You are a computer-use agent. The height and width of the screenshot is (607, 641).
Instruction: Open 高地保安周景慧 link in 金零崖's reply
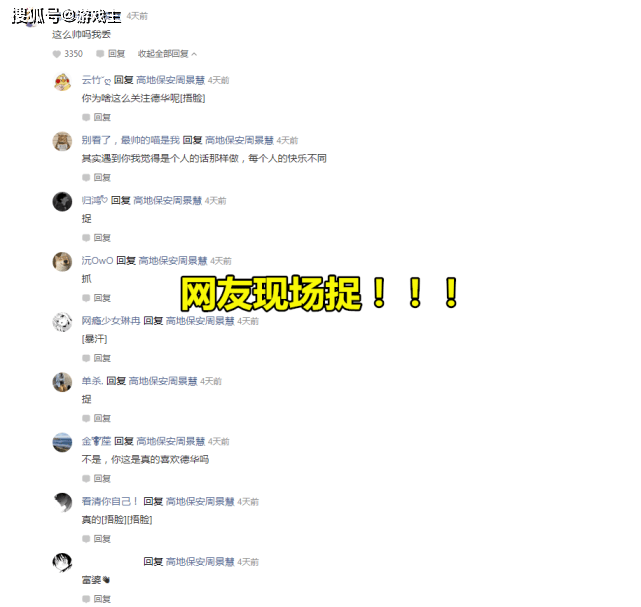click(x=170, y=441)
